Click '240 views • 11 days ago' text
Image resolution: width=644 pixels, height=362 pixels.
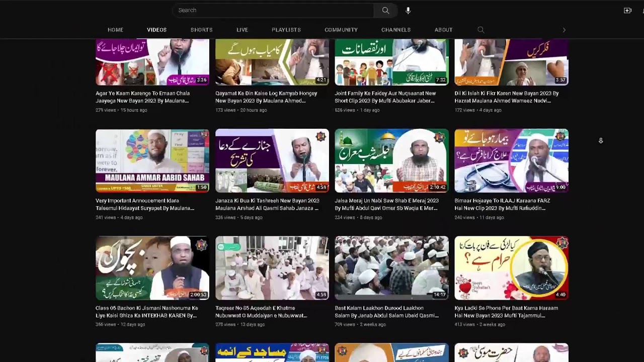pyautogui.click(x=479, y=218)
